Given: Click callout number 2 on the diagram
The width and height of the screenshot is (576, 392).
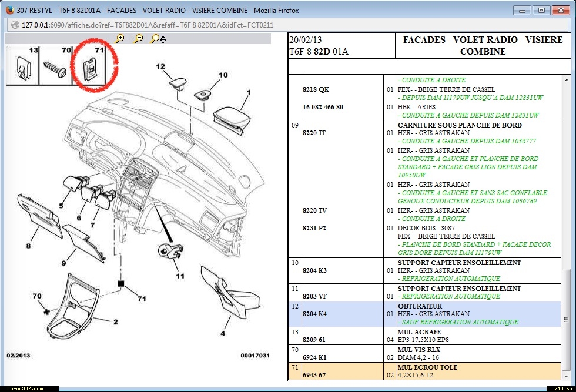Looking at the screenshot, I should 115,321.
